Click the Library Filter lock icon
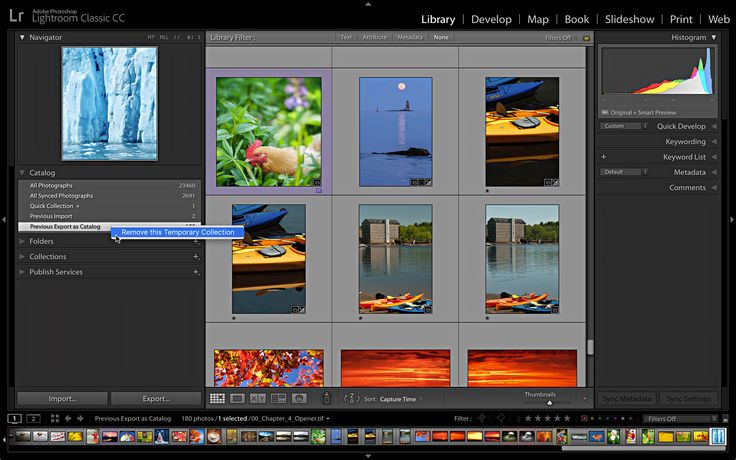736x460 pixels. coord(586,37)
